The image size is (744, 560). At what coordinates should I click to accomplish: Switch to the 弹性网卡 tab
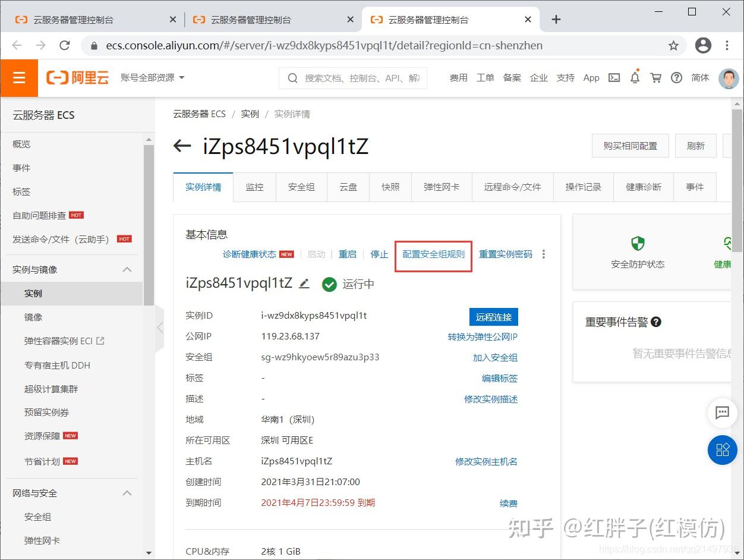442,187
